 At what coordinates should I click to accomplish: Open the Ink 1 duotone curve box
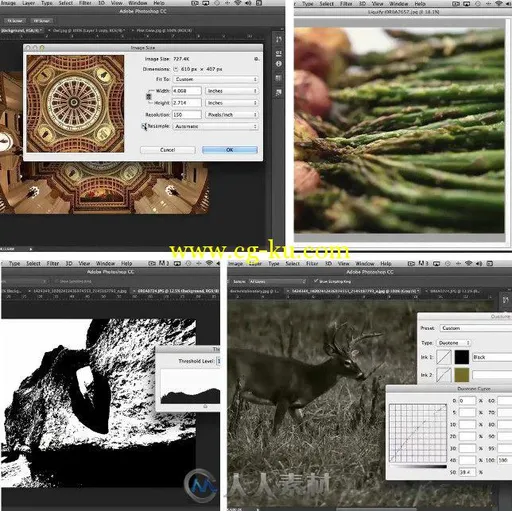[x=444, y=357]
